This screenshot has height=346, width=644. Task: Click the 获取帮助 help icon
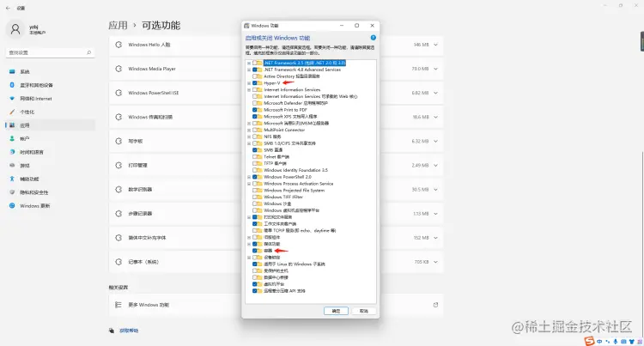click(x=112, y=331)
